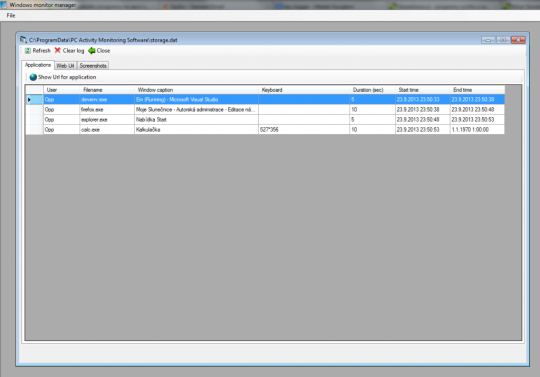This screenshot has height=377, width=540.
Task: Click the keyboard cell showing 527*356
Action: pos(304,129)
